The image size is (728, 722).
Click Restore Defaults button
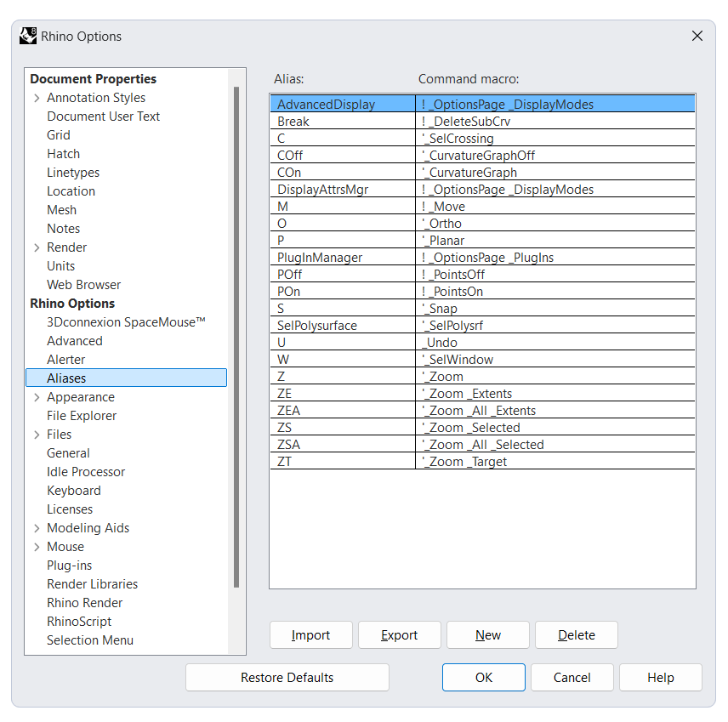pos(287,678)
